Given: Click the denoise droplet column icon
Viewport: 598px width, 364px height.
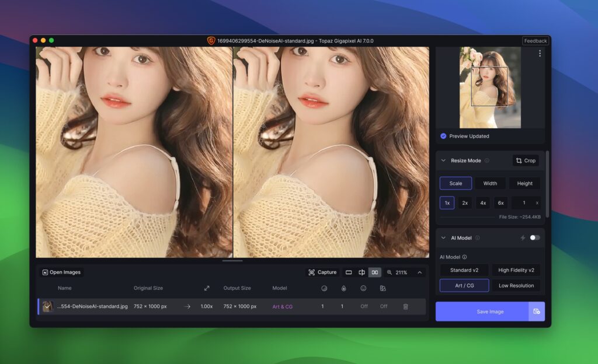Looking at the screenshot, I should 344,288.
